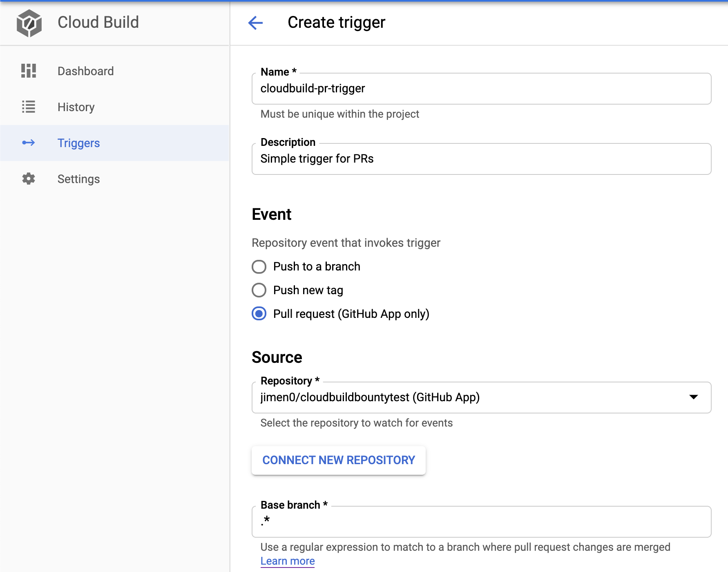Open Settings from the sidebar

tap(78, 179)
